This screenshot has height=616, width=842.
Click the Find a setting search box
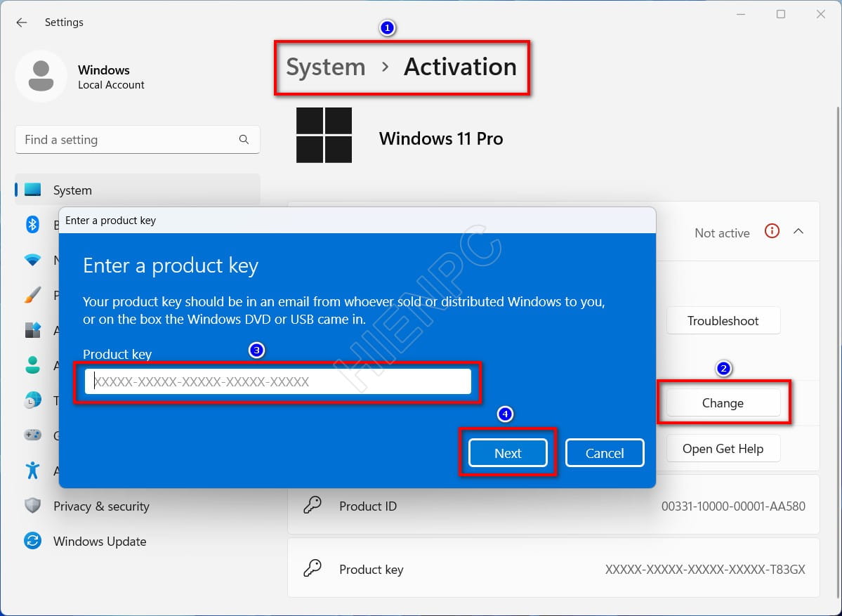[138, 140]
